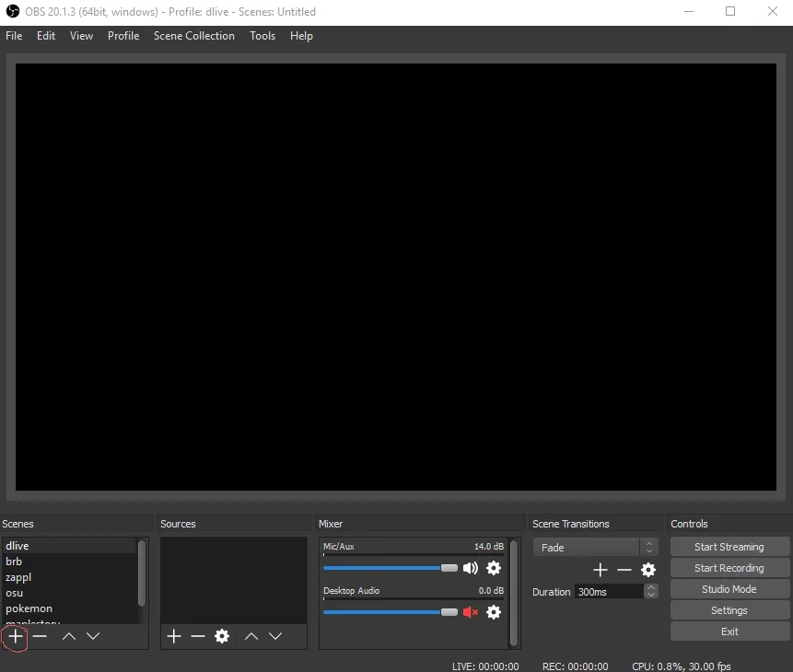Click the Desktop Audio 0.0 dB value
793x672 pixels.
pyautogui.click(x=491, y=591)
